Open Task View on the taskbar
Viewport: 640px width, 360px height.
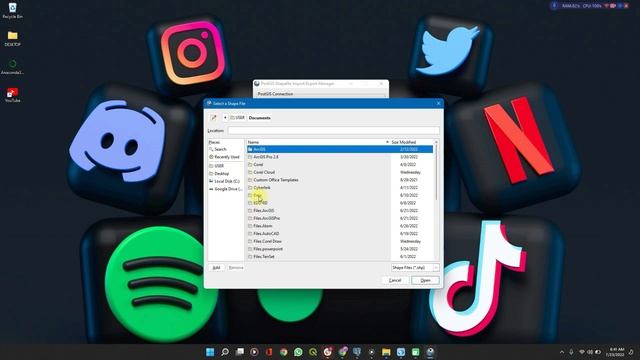click(x=240, y=352)
